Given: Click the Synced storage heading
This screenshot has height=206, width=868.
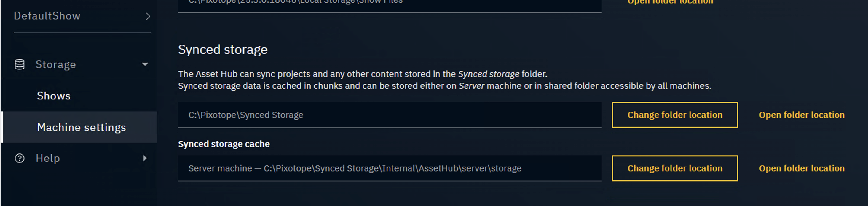Looking at the screenshot, I should click(223, 49).
